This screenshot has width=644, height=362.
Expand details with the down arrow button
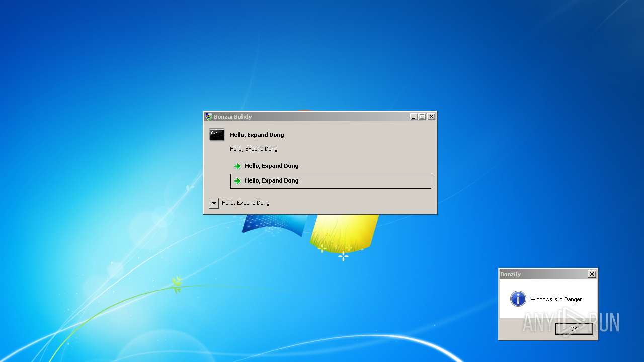point(214,203)
